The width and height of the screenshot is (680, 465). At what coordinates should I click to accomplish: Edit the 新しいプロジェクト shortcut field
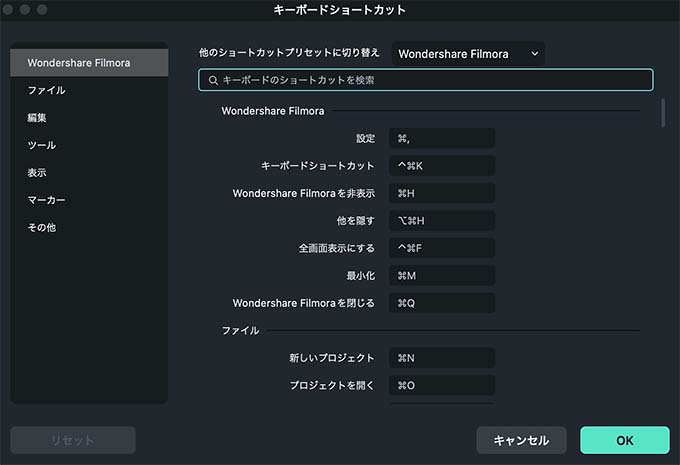(442, 358)
